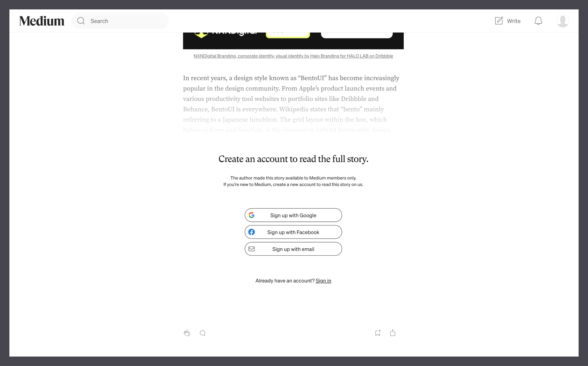
Task: Click the Dribbble attribution link
Action: point(293,55)
